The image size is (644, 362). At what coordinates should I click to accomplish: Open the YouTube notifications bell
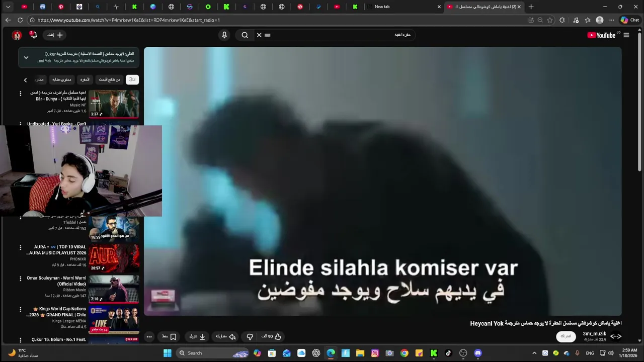pyautogui.click(x=33, y=35)
